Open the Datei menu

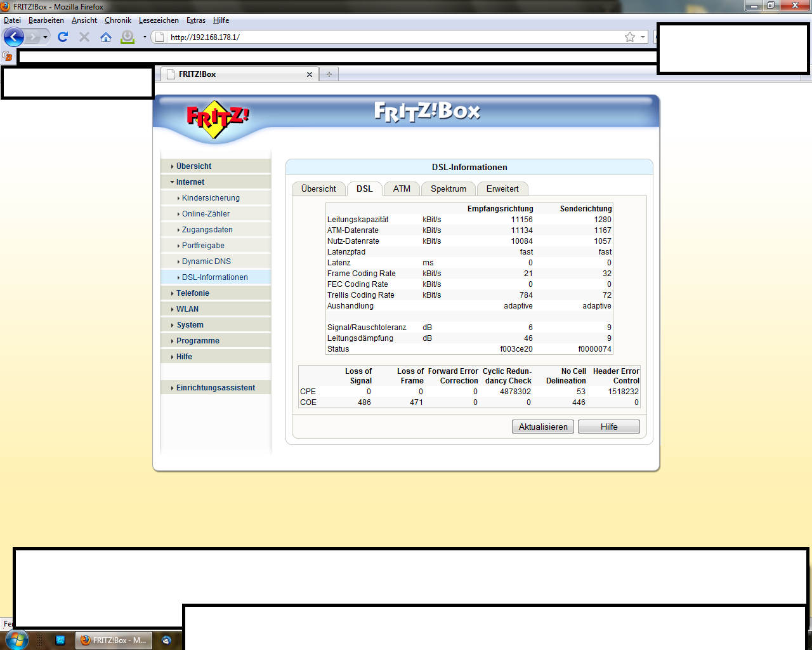click(12, 20)
